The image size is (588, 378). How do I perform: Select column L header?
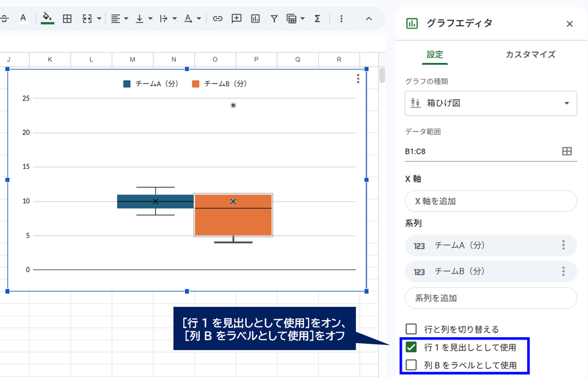(91, 59)
